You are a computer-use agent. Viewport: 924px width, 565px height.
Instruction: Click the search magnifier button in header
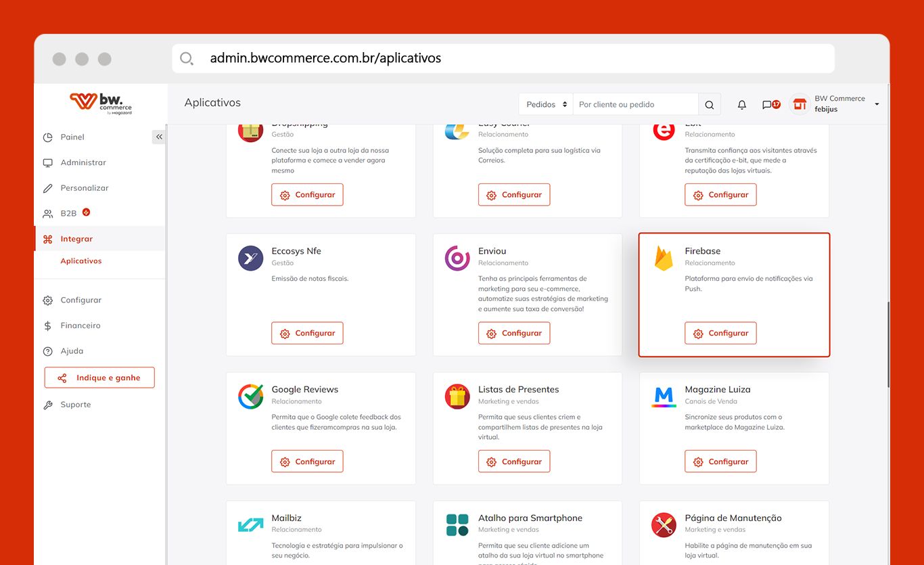click(x=710, y=105)
